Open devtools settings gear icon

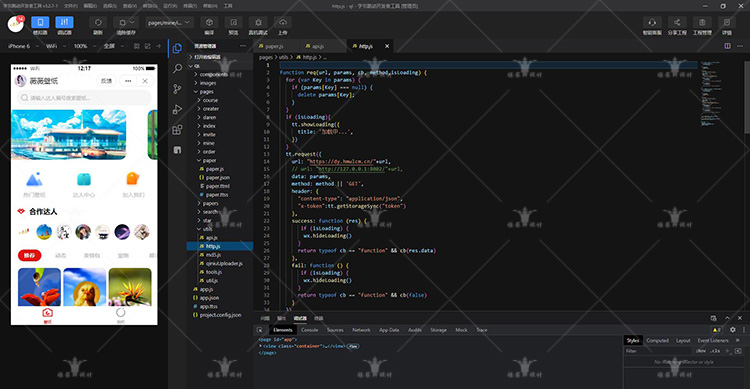pos(733,330)
